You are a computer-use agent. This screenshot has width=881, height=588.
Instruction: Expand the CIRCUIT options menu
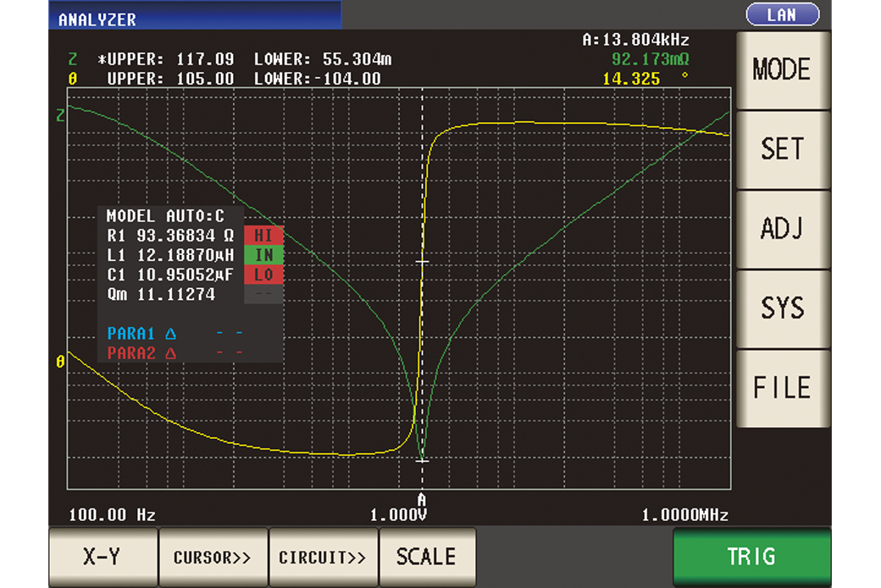coord(323,557)
